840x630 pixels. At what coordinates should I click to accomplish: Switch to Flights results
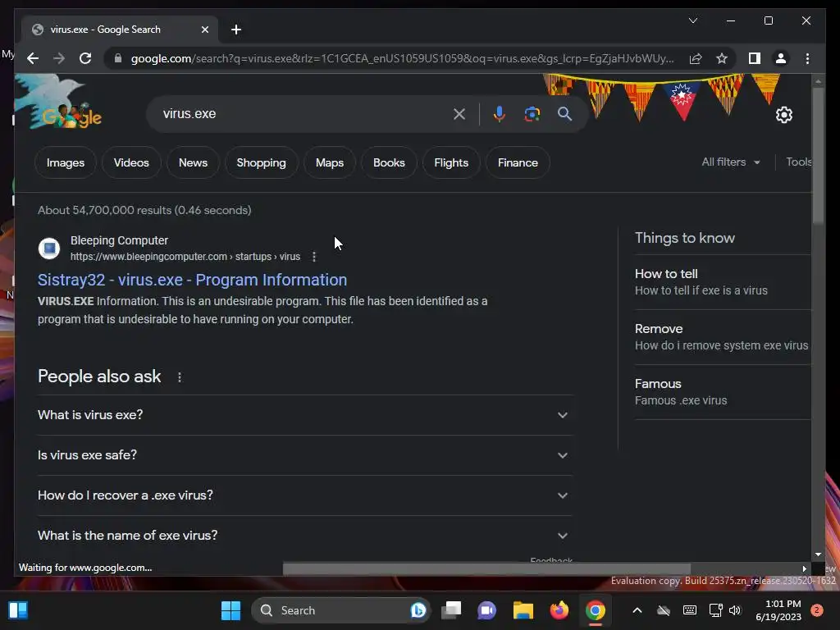(x=451, y=162)
